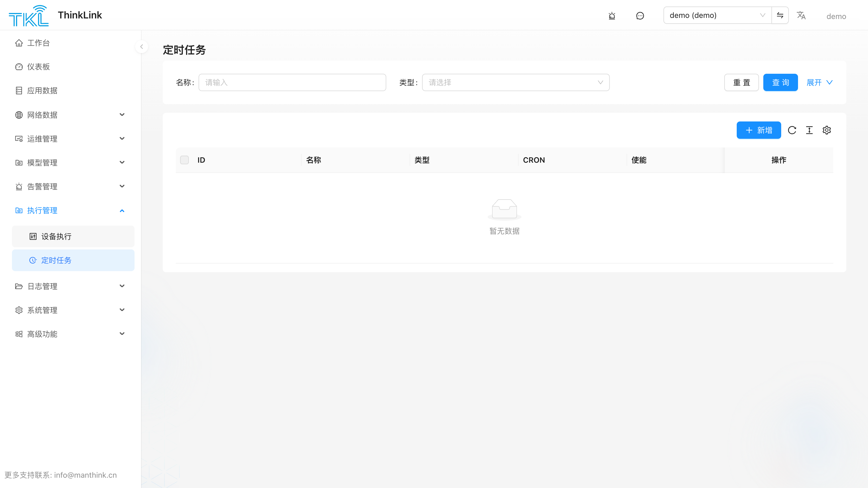This screenshot has width=868, height=488.
Task: Collapse the sidebar with the arrow button
Action: tap(142, 47)
